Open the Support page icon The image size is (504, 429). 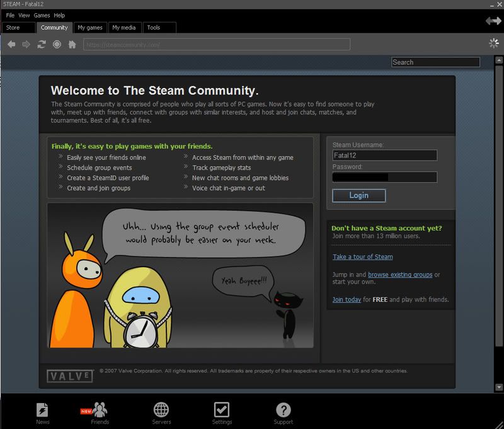coord(283,409)
